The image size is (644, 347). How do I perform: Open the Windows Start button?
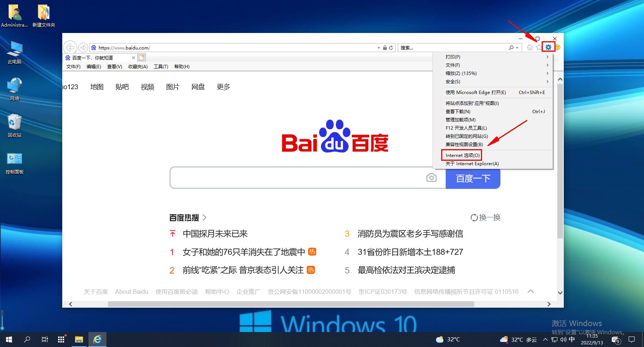click(9, 340)
